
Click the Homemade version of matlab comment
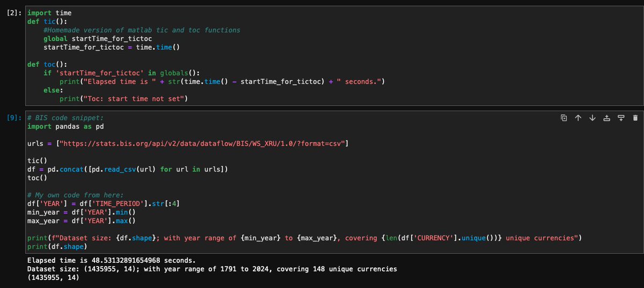click(x=142, y=30)
